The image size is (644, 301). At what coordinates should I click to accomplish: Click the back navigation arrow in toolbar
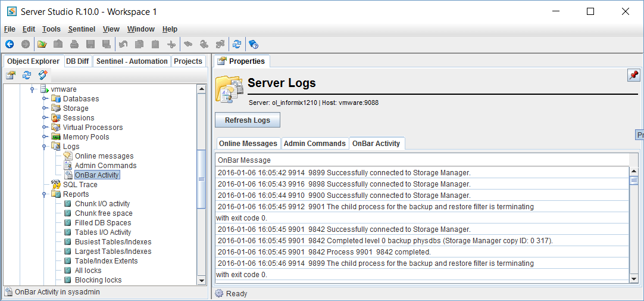pos(10,44)
